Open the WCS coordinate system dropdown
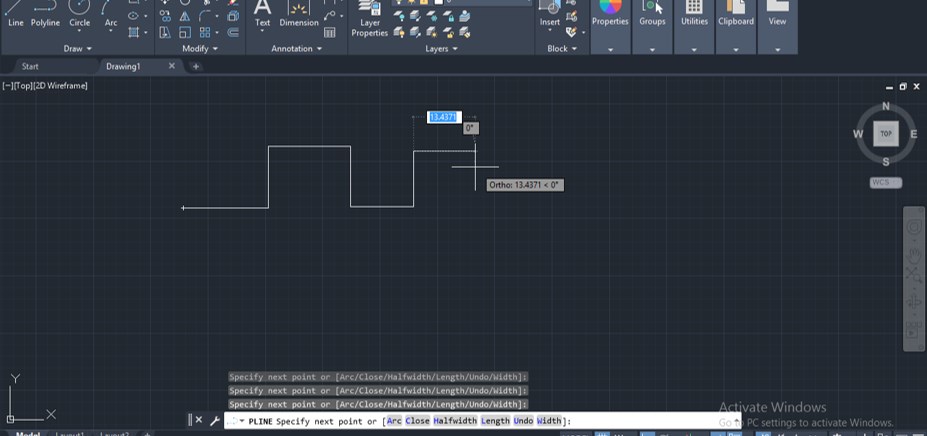The height and width of the screenshot is (436, 927). pyautogui.click(x=886, y=182)
